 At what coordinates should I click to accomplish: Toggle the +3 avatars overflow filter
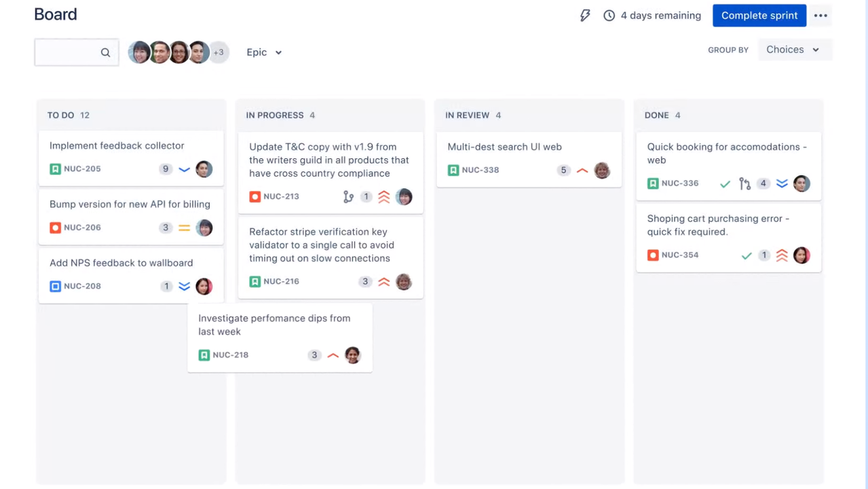(219, 52)
